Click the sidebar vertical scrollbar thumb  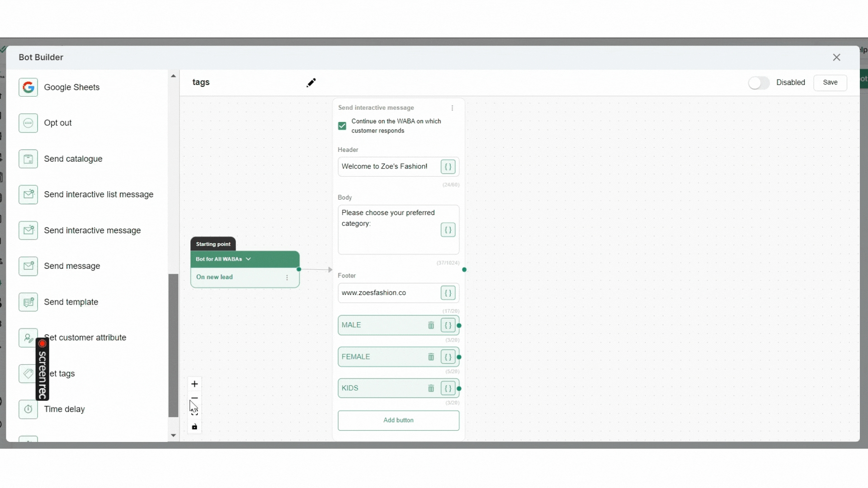pyautogui.click(x=173, y=346)
